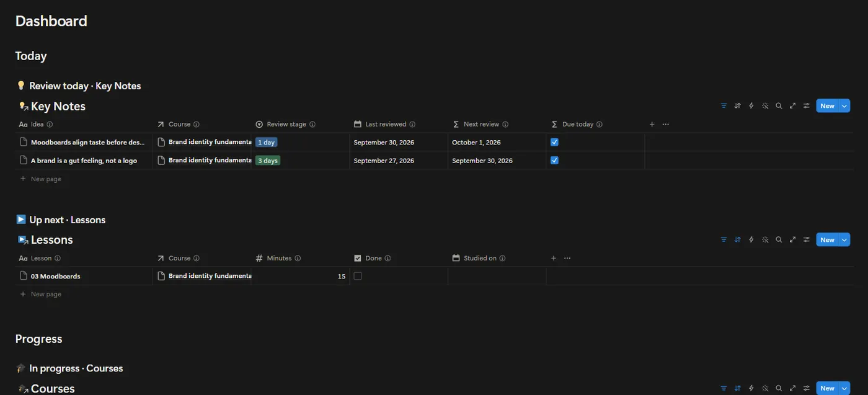
Task: Open search icon in Lessons toolbar
Action: (779, 240)
